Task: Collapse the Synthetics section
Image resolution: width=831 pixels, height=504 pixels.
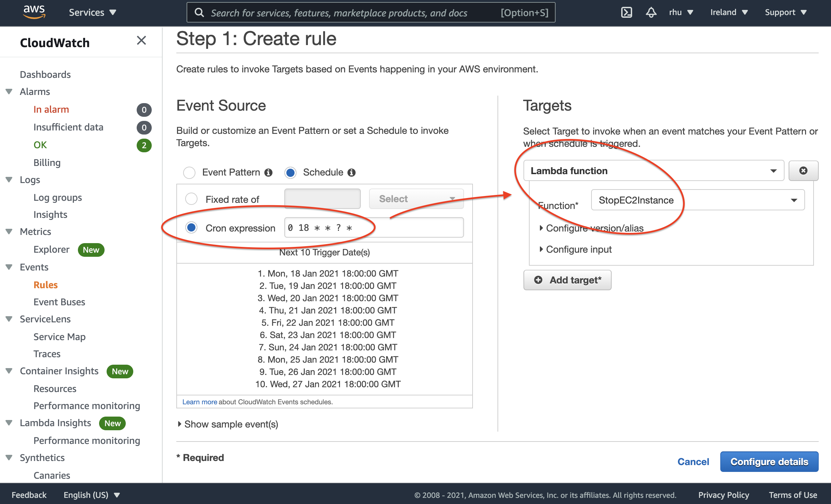Action: pos(9,458)
